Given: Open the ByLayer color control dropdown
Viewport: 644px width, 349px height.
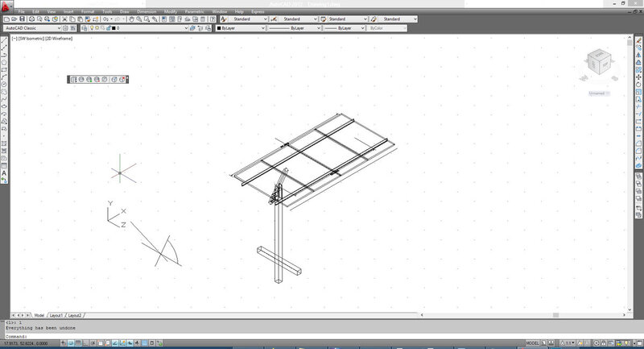Looking at the screenshot, I should pyautogui.click(x=241, y=28).
